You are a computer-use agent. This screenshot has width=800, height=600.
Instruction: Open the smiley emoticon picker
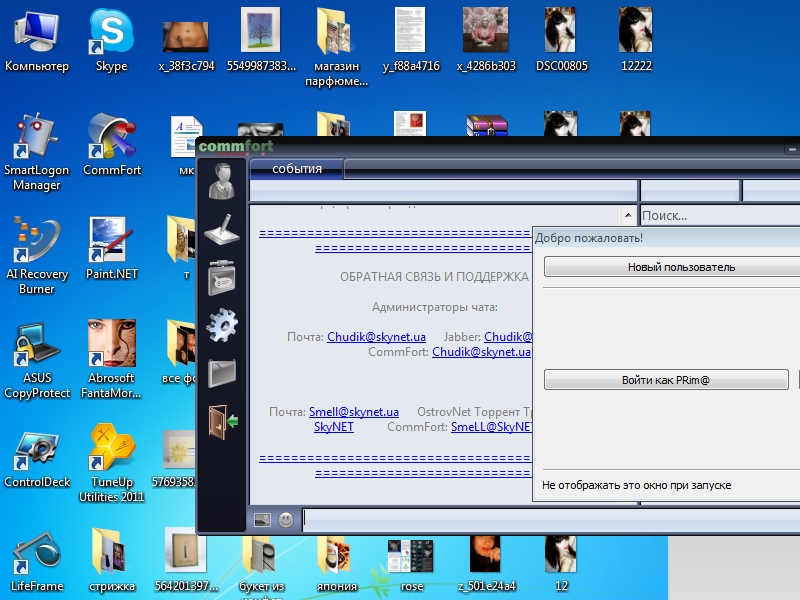(x=286, y=520)
